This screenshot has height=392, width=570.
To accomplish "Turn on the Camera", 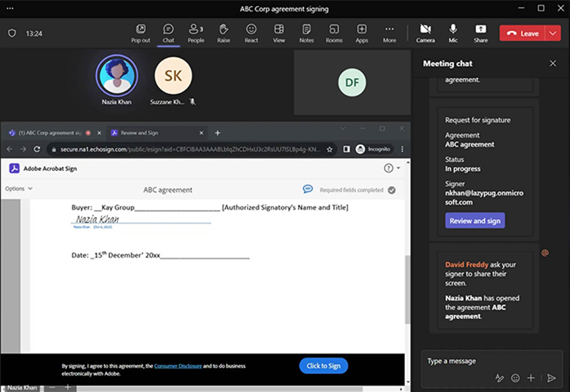I will (425, 33).
